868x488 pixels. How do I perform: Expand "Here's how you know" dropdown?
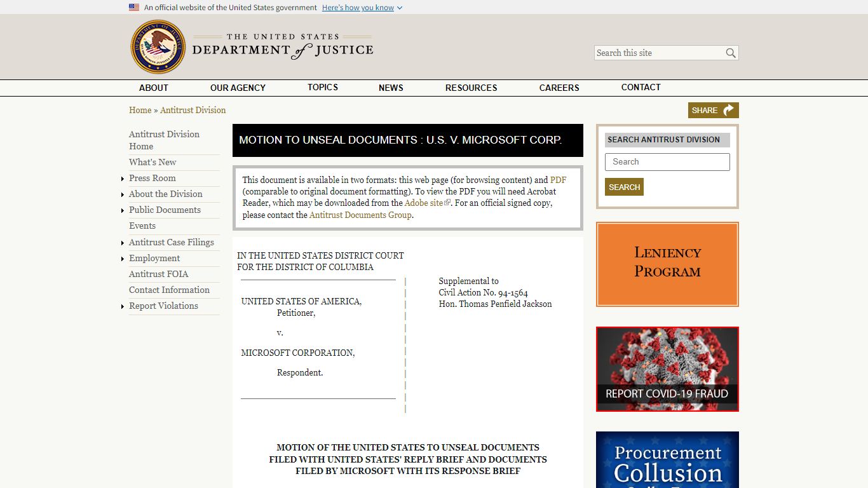click(x=362, y=8)
